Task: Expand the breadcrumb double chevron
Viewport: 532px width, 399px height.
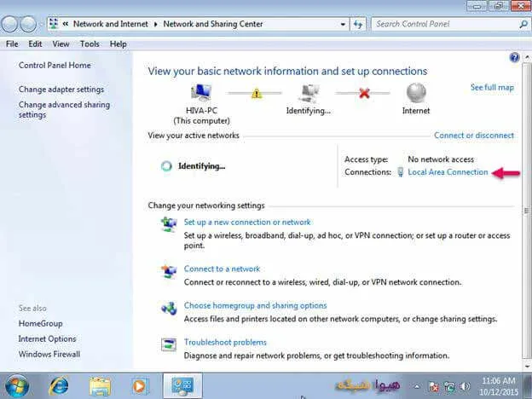Action: (x=66, y=24)
